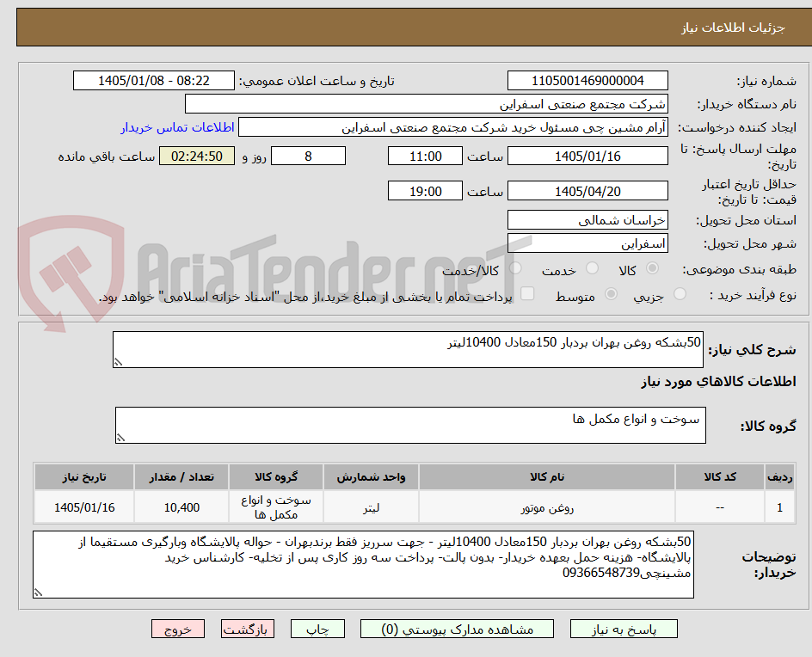Click the چاپ print button
The height and width of the screenshot is (657, 812).
(x=317, y=629)
